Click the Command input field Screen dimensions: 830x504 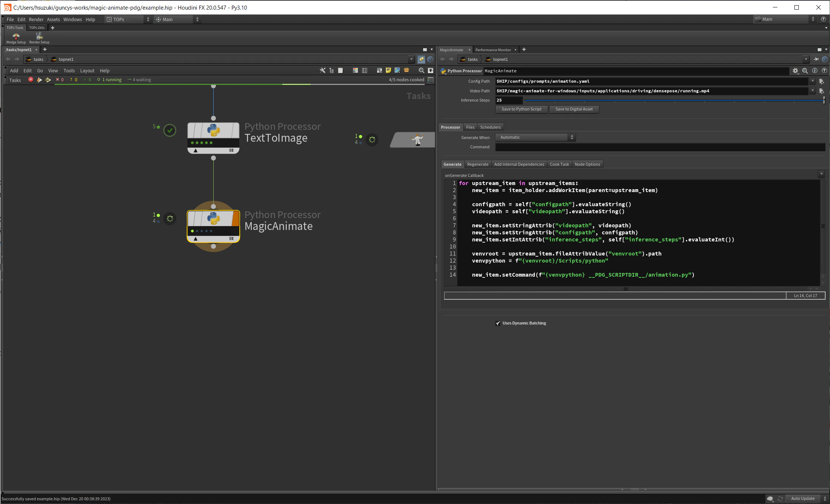coord(660,147)
